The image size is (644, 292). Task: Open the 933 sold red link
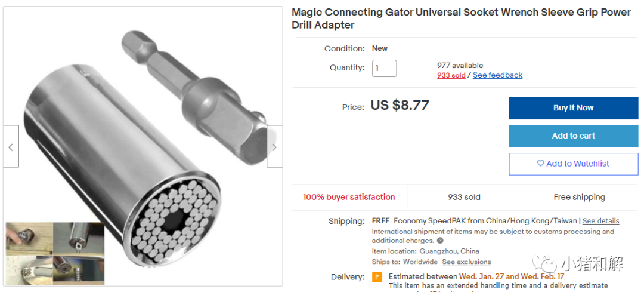[x=451, y=75]
